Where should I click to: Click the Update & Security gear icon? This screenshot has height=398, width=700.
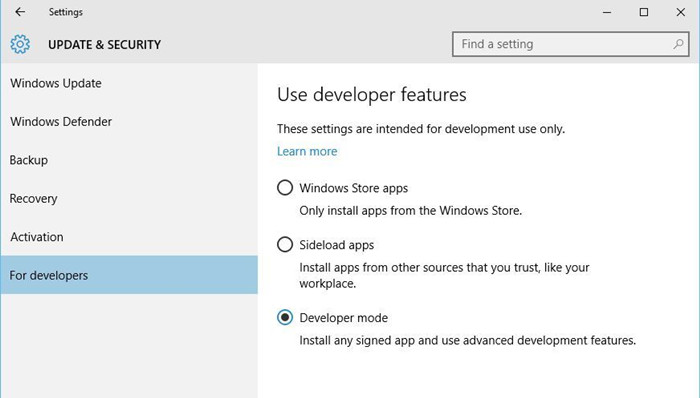(x=20, y=44)
